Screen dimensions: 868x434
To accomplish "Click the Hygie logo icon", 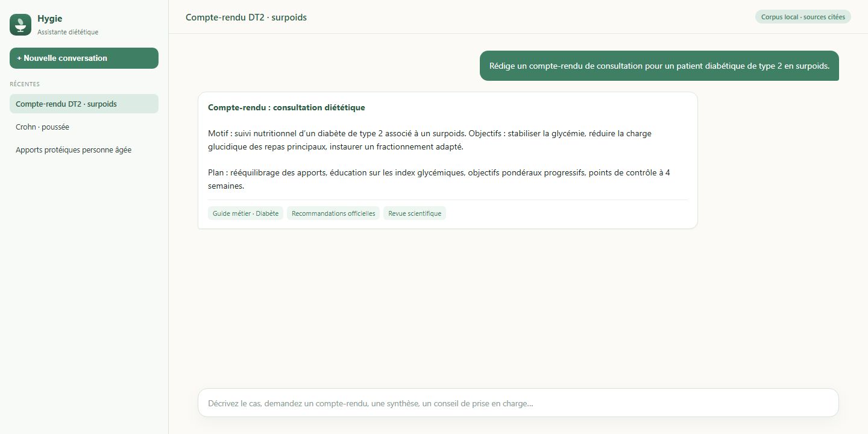I will tap(20, 25).
